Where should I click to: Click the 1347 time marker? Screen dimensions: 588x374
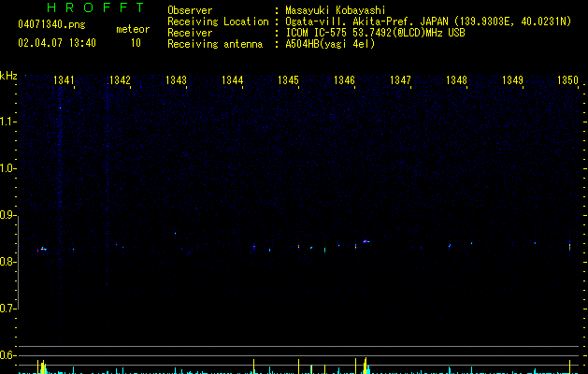click(400, 80)
